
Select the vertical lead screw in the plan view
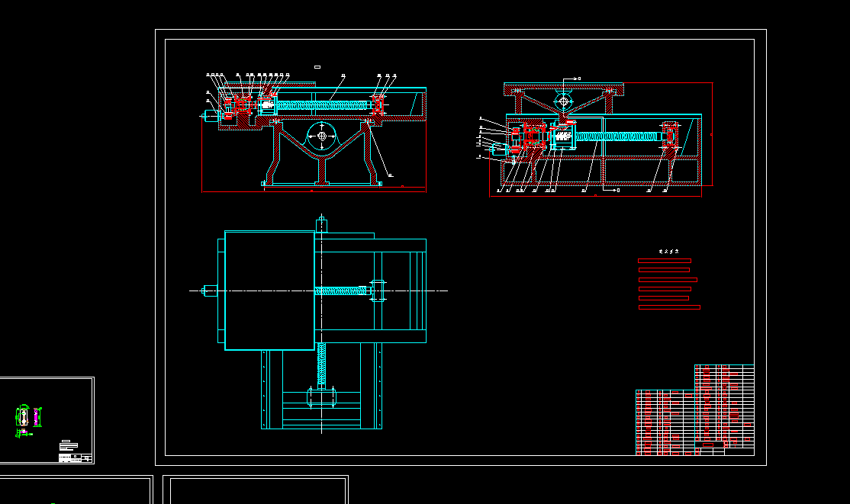click(321, 364)
